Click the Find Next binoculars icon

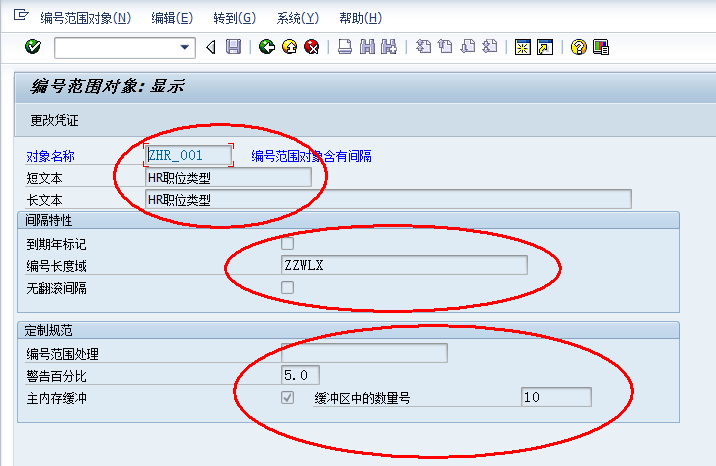(x=389, y=47)
